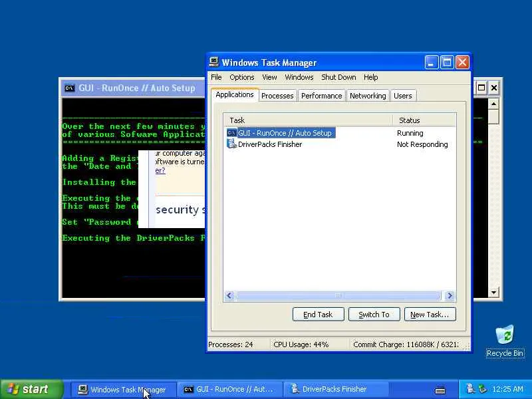The width and height of the screenshot is (532, 399).
Task: Sort by the Task column header
Action: (308, 120)
